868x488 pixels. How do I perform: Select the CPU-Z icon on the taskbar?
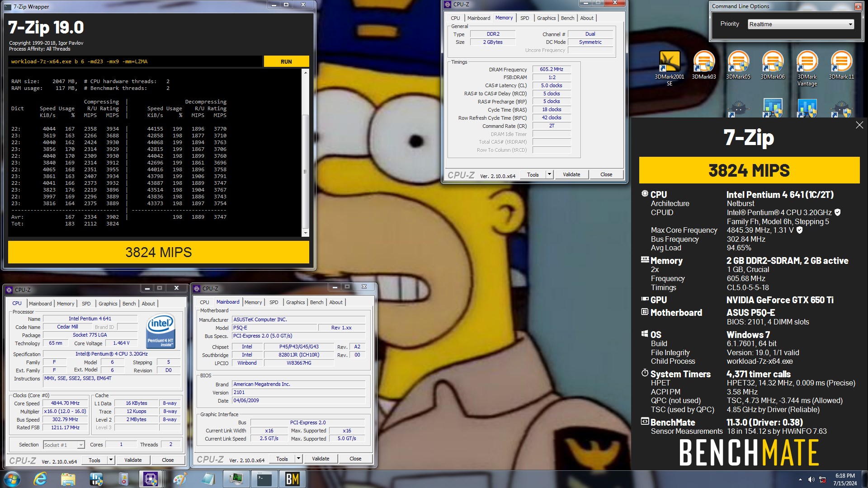coord(151,479)
